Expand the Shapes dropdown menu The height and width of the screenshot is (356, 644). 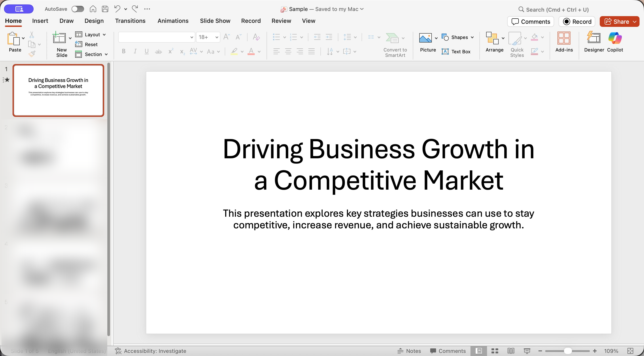click(472, 37)
